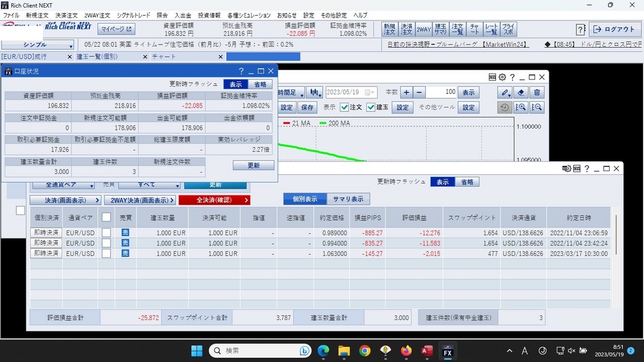644x362 pixels.
Task: Click the マイページ button
Action: (x=116, y=28)
